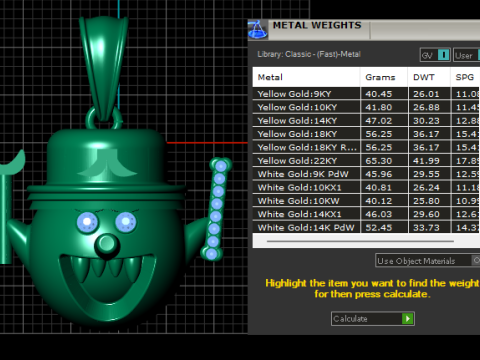
Task: Click the green Calculate arrow icon
Action: [x=407, y=319]
